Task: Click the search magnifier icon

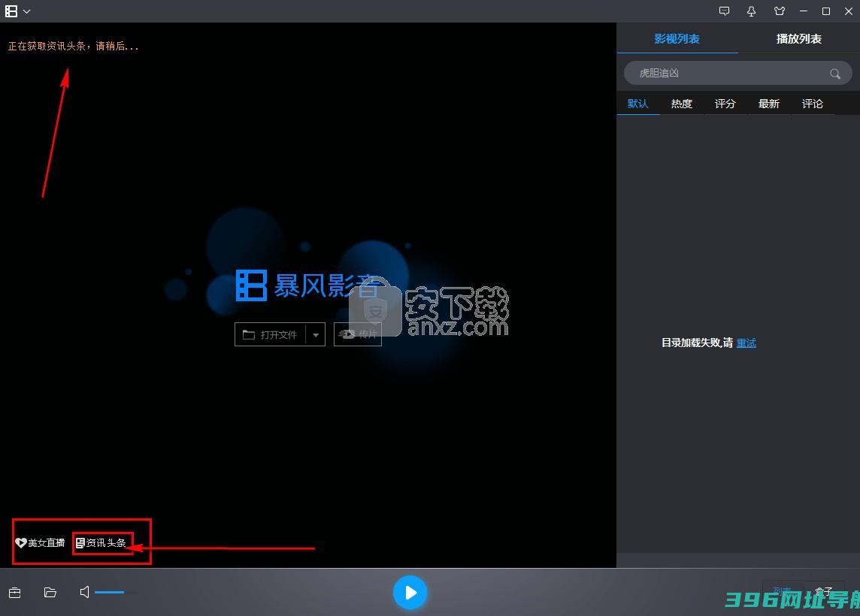Action: [x=834, y=74]
